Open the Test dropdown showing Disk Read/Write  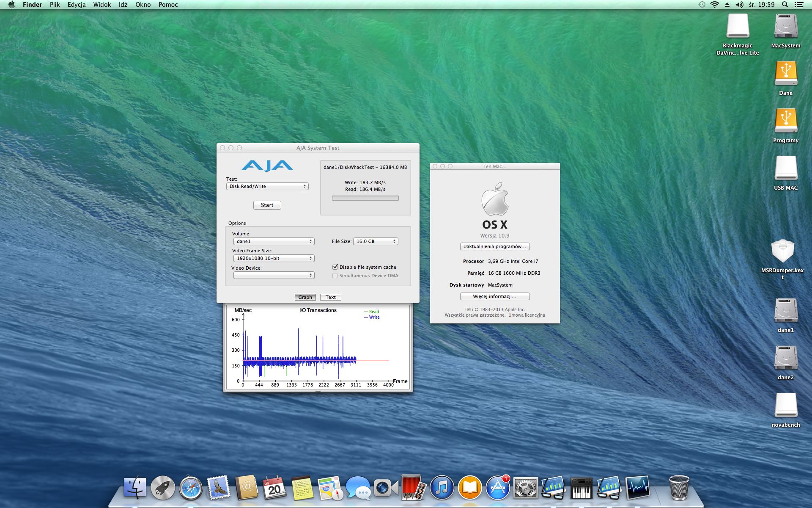click(267, 186)
